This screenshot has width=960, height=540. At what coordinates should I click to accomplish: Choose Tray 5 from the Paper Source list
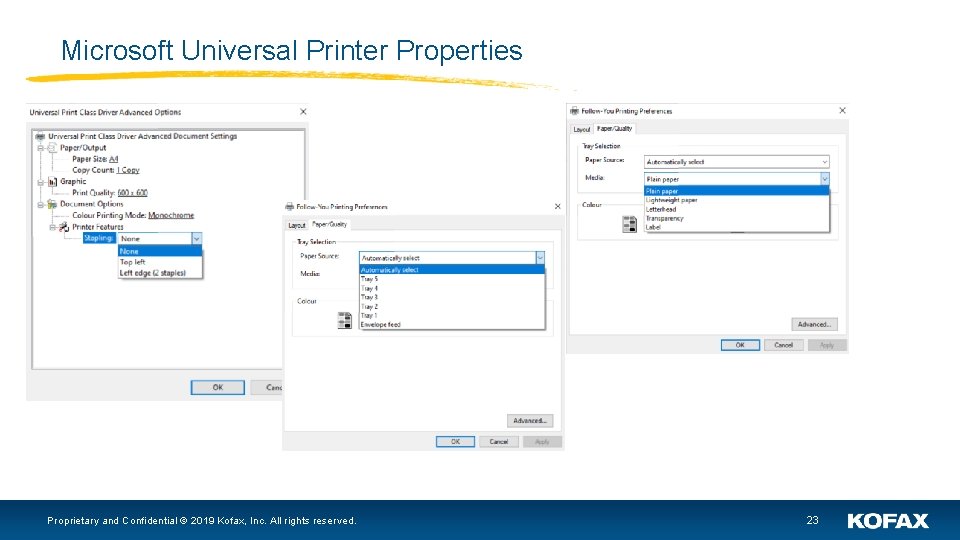coord(452,279)
